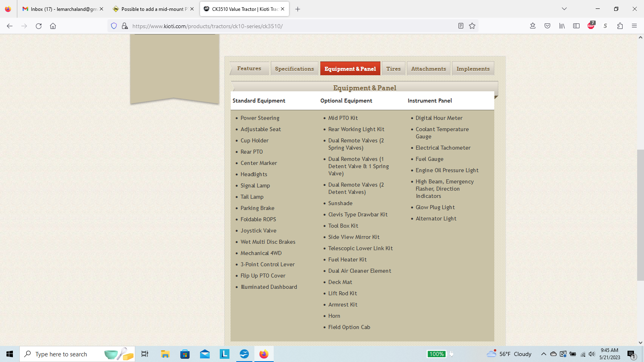Open the Firefox application menu
Screen dimensions: 644x362
tap(634, 26)
